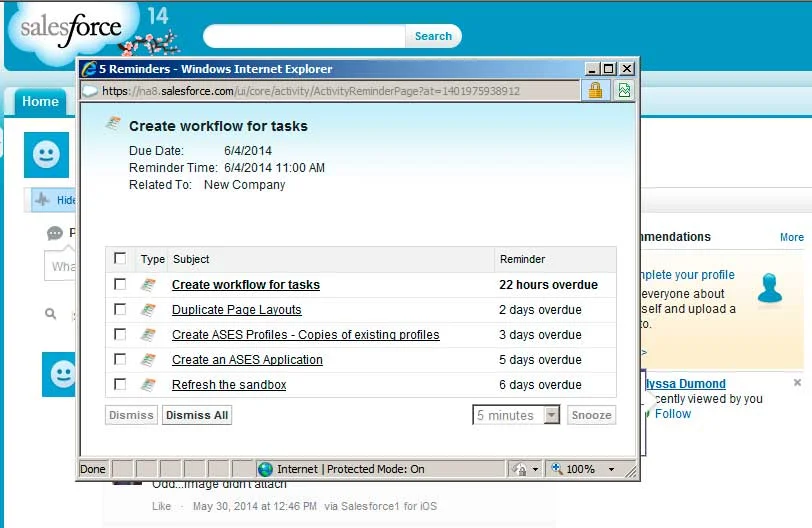Click the Dismiss All button

coord(197,415)
